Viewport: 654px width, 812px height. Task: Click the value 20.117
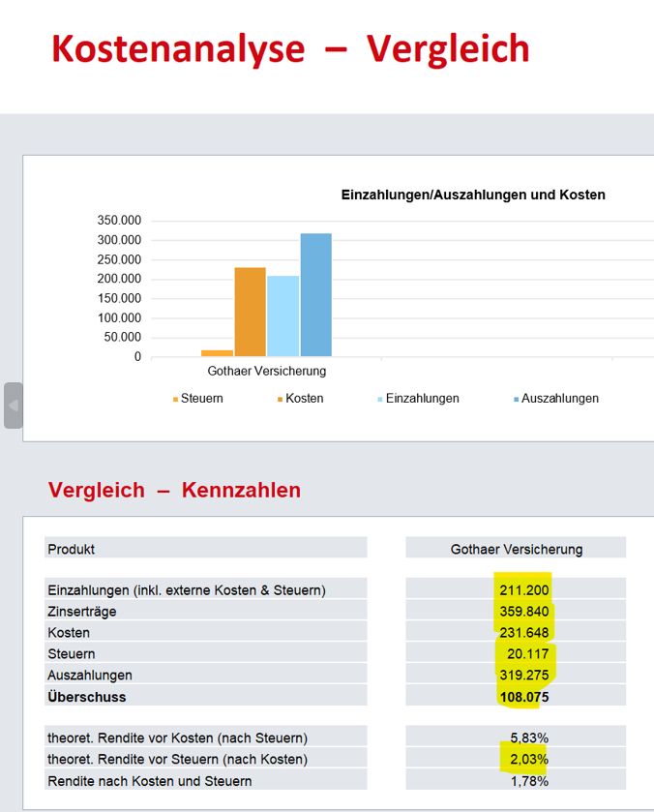pyautogui.click(x=527, y=654)
